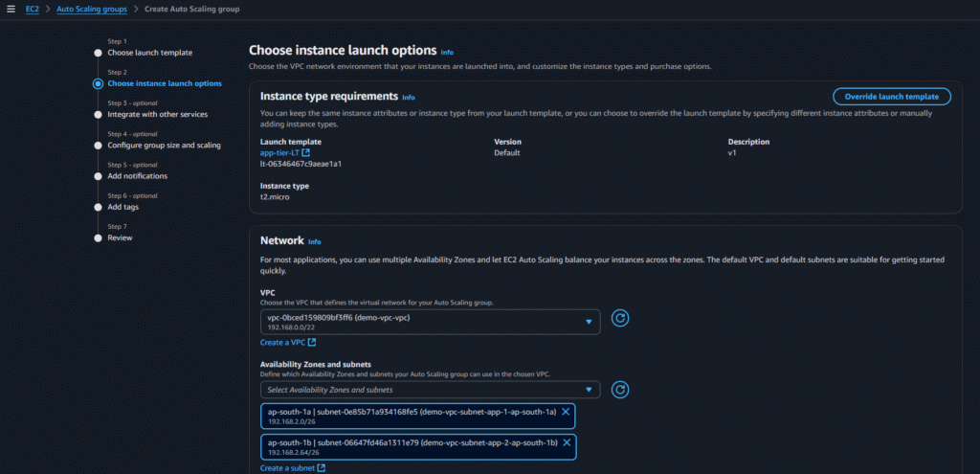Open the hamburger navigation menu
The image size is (980, 474).
[11, 10]
